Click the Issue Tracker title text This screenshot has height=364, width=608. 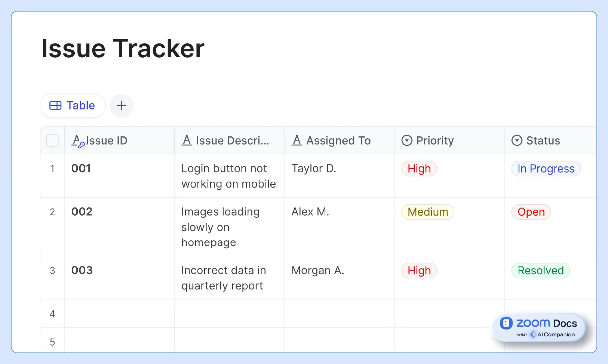(x=123, y=48)
